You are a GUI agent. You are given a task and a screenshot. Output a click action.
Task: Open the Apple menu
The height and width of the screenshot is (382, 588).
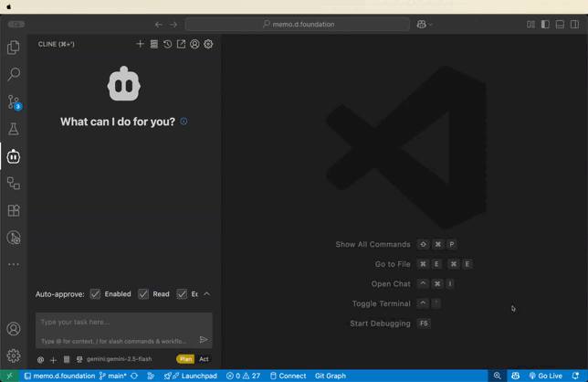(x=9, y=6)
